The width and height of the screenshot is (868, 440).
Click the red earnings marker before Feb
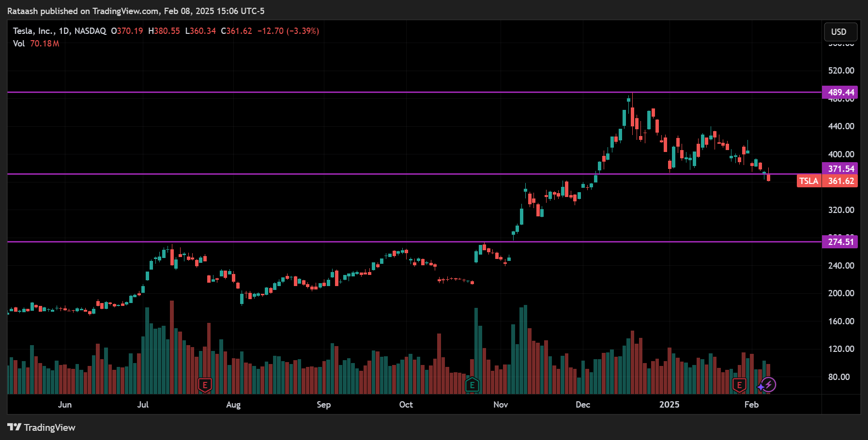coord(739,385)
